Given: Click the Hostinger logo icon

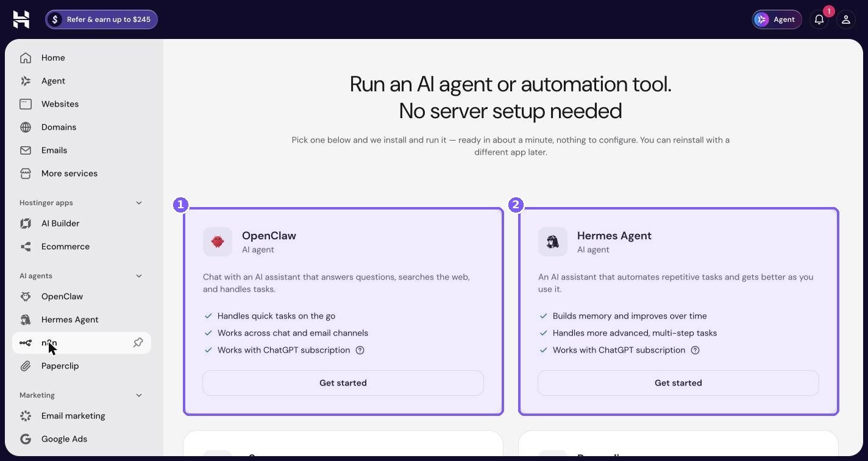Looking at the screenshot, I should (x=21, y=19).
